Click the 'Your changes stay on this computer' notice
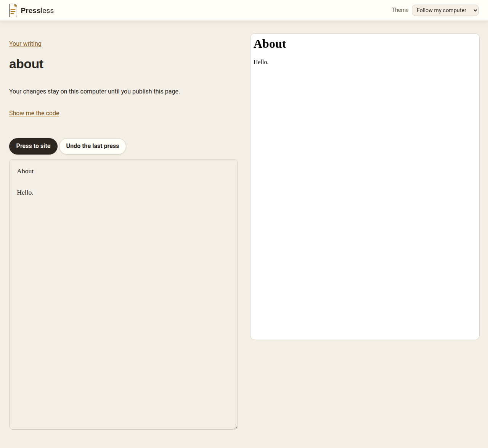 pos(95,91)
